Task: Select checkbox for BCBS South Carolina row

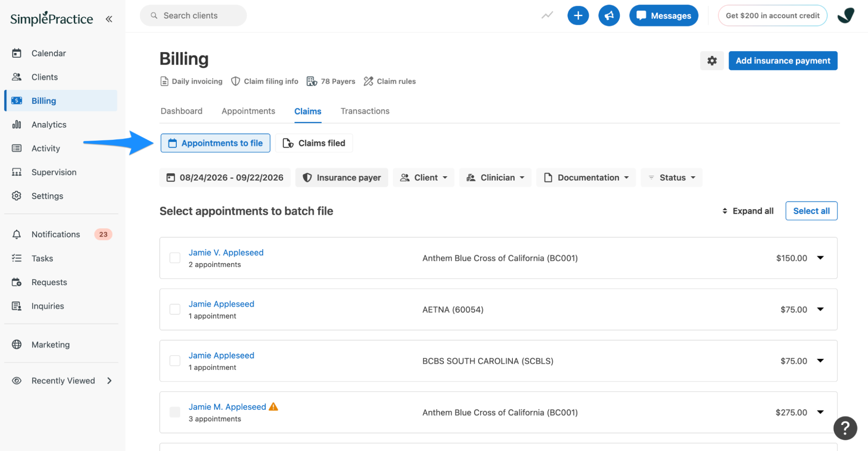Action: (x=175, y=361)
